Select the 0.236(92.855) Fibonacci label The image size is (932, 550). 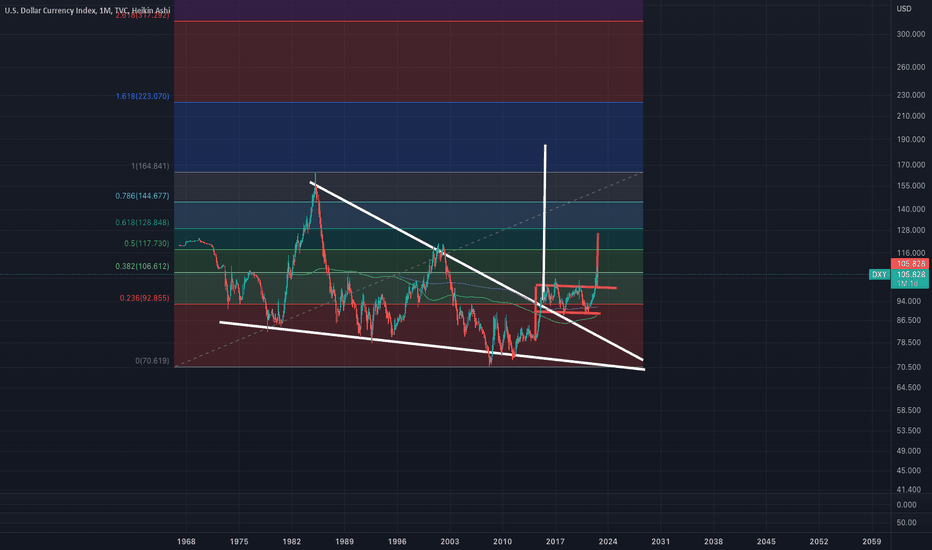point(144,298)
